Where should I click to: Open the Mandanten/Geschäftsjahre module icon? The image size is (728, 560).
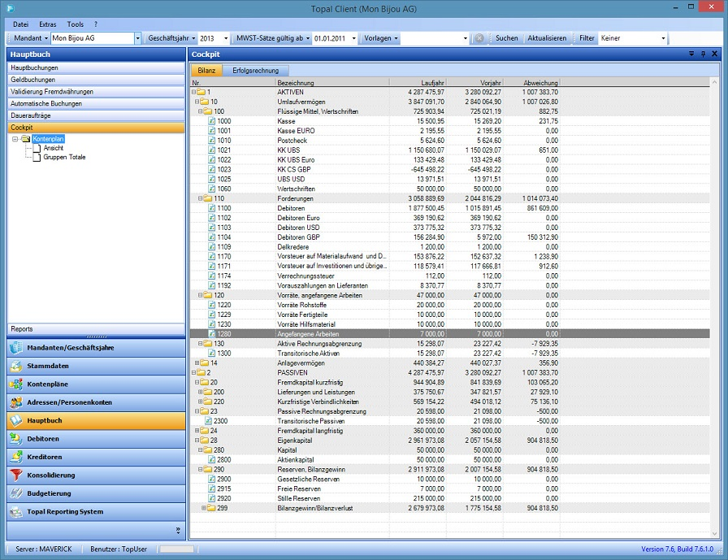16,348
